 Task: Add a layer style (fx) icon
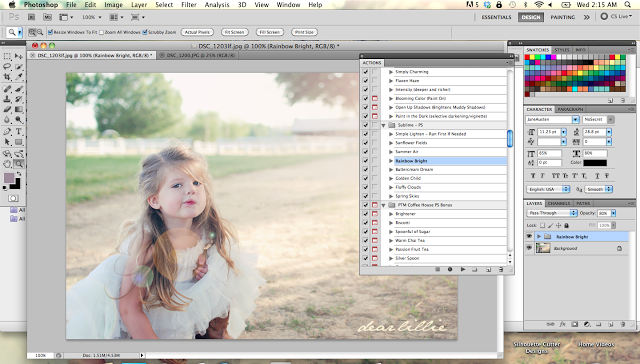click(x=562, y=324)
